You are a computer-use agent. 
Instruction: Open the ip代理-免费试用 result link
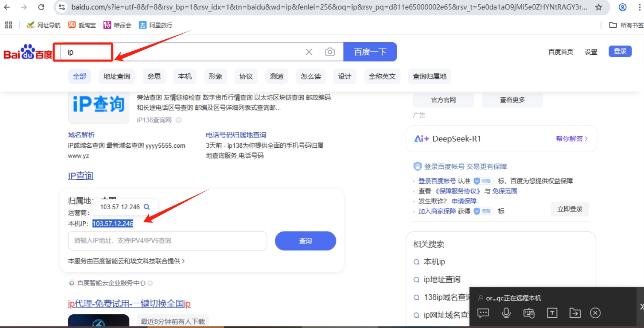(x=129, y=304)
